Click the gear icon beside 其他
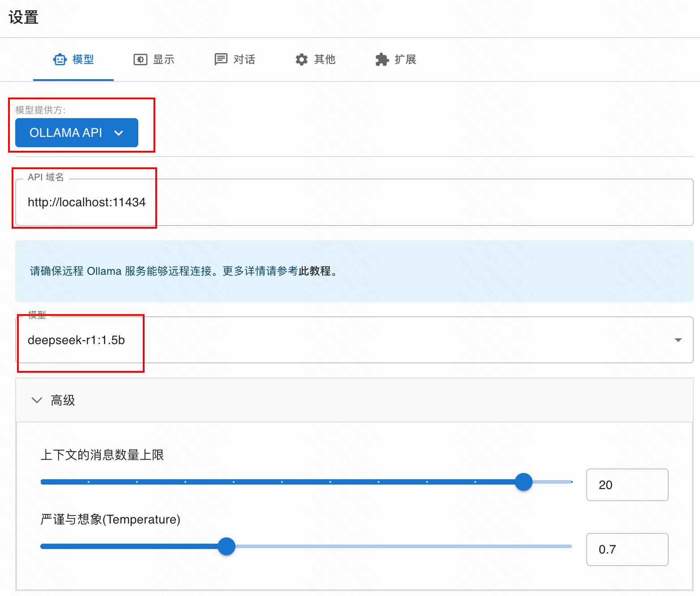The image size is (700, 596). pyautogui.click(x=302, y=60)
